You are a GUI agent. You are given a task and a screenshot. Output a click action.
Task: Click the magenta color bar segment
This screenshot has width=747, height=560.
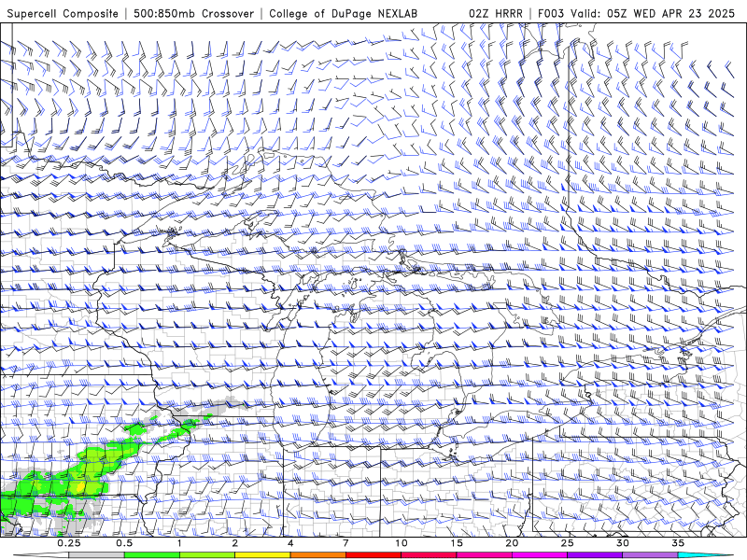click(x=540, y=555)
